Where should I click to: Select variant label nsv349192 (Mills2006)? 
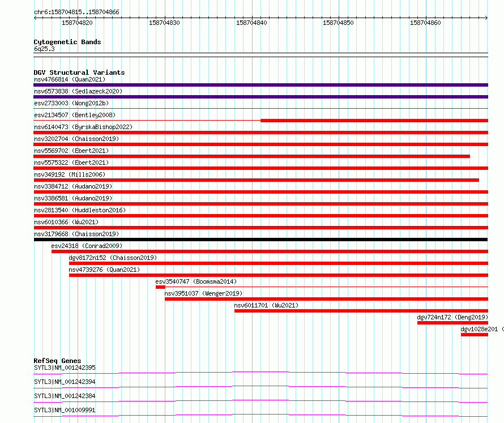[70, 174]
